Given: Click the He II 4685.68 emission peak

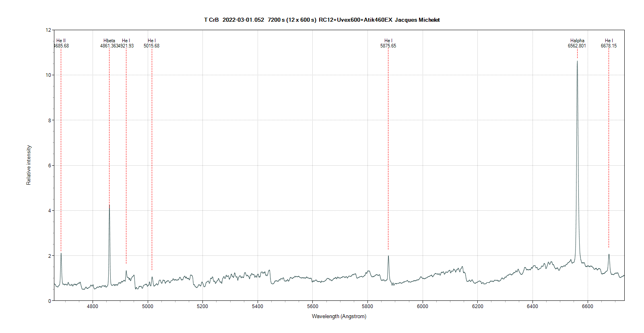Looking at the screenshot, I should coord(61,253).
